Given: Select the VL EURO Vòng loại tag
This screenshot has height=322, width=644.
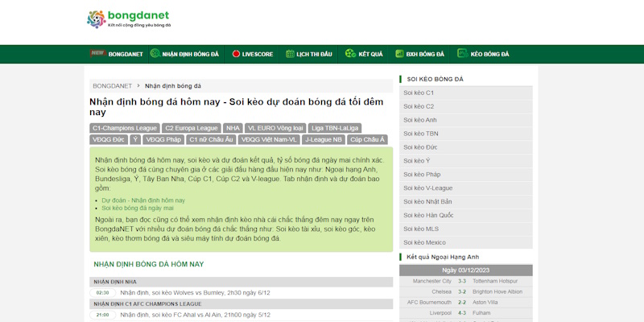Looking at the screenshot, I should [x=275, y=128].
